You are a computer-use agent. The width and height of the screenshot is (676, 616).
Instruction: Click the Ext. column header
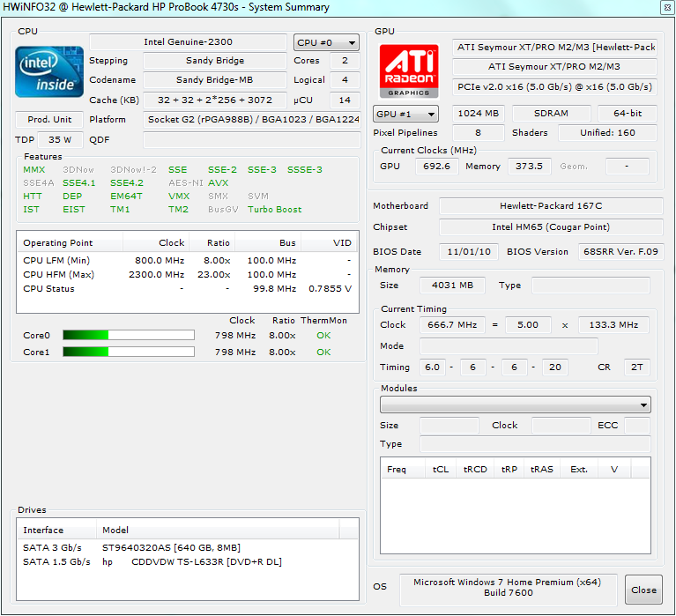579,469
